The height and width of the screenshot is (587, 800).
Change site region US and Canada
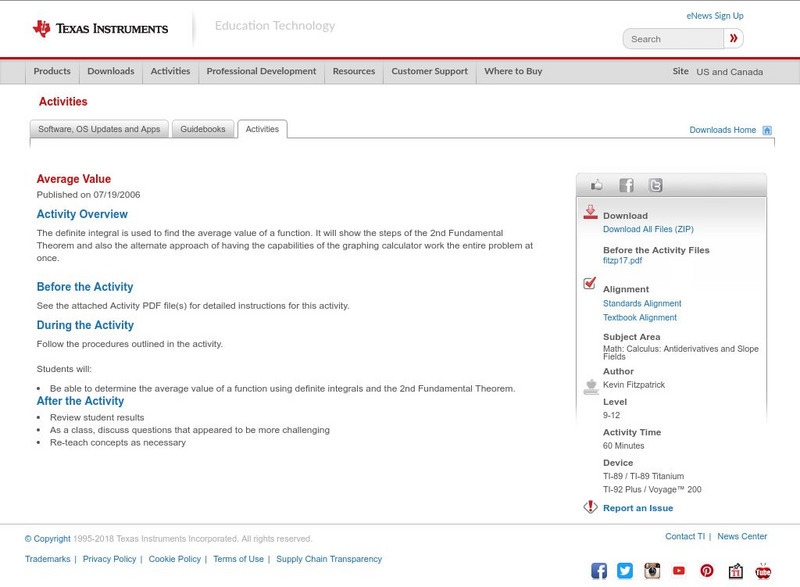tap(730, 72)
